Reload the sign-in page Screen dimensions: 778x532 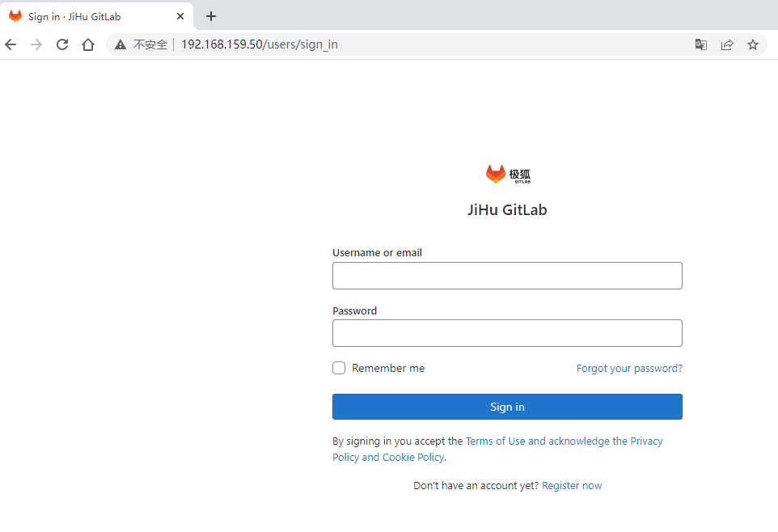click(x=62, y=44)
